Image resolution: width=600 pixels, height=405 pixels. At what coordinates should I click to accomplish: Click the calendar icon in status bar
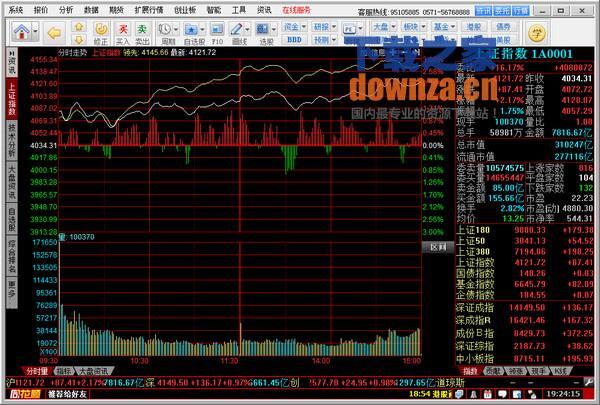coord(488,394)
